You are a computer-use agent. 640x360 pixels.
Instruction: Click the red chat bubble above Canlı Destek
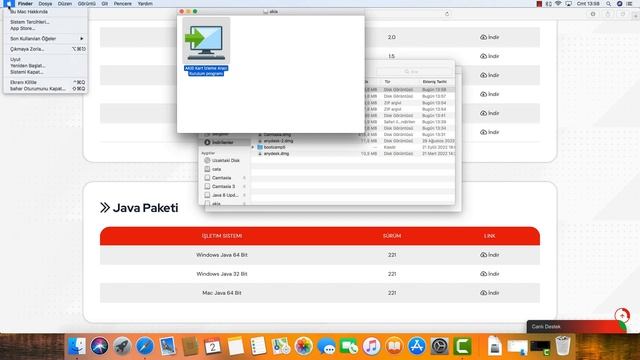tap(622, 316)
